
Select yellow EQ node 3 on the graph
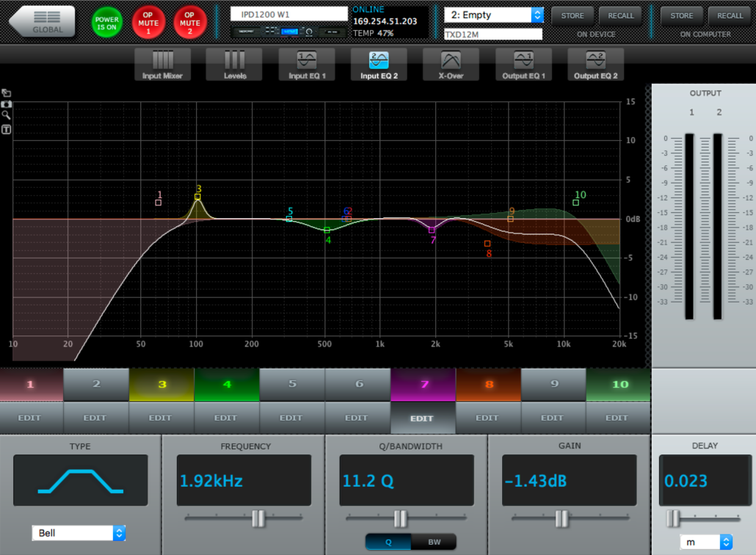tap(197, 197)
